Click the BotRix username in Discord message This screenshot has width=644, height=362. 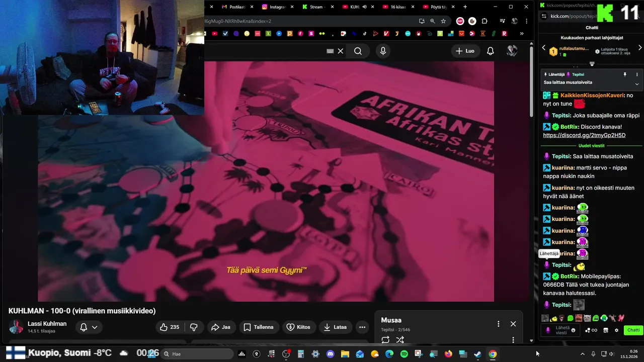(570, 127)
